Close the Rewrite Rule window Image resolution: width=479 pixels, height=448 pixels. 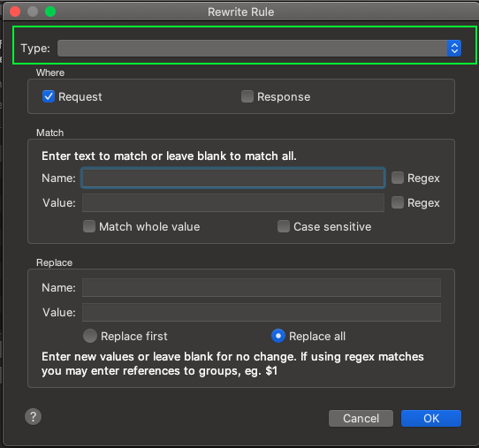(15, 11)
